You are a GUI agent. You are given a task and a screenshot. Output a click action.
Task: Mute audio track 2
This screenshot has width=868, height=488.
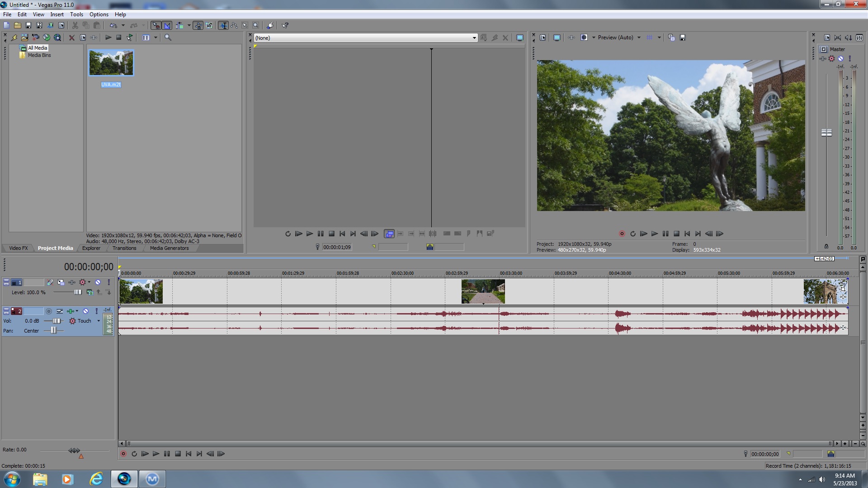point(85,311)
